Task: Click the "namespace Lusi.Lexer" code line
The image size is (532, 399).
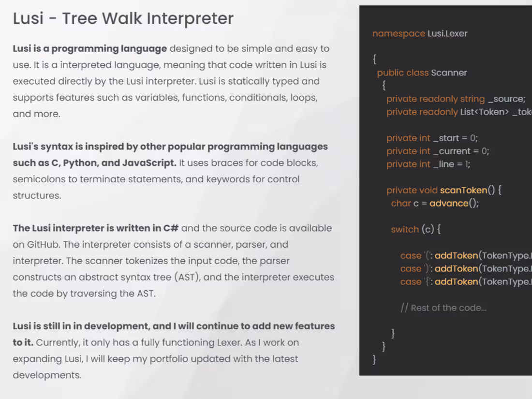Action: tap(420, 33)
